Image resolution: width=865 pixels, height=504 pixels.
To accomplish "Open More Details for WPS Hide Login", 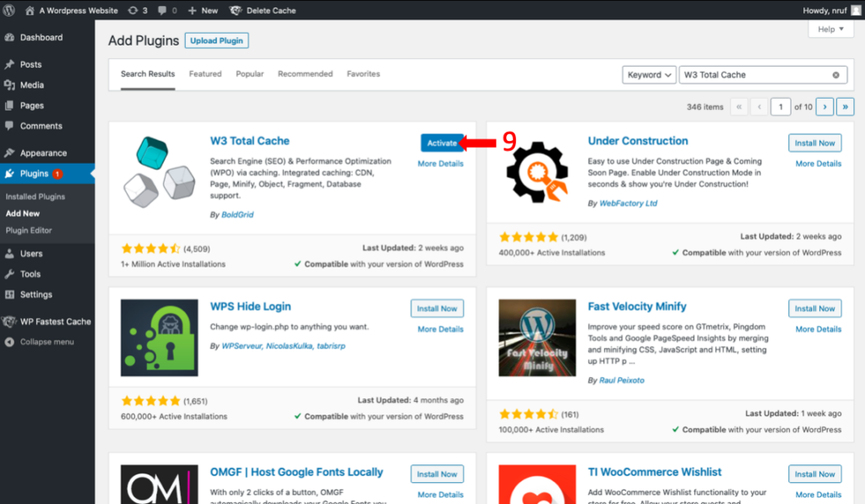I will 439,329.
